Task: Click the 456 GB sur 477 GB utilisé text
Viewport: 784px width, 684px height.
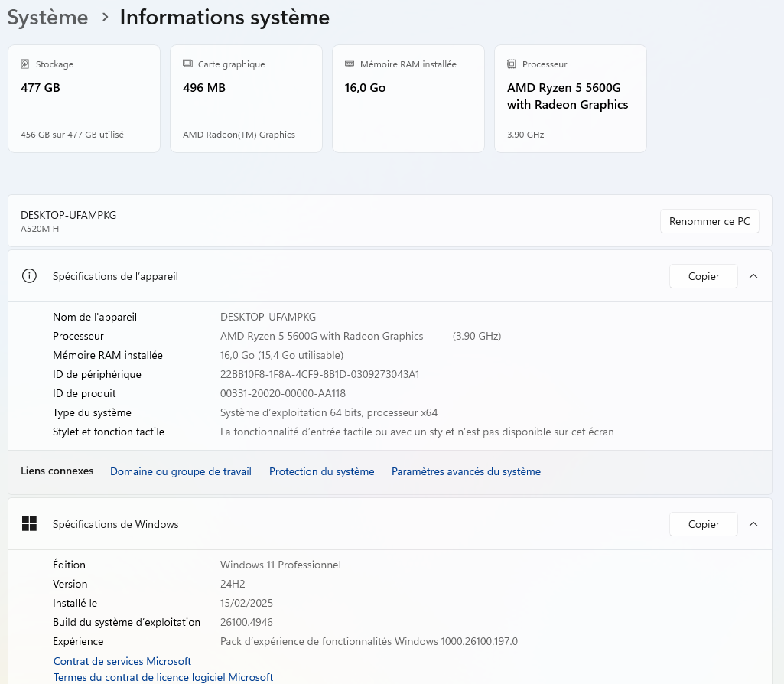Action: 72,135
